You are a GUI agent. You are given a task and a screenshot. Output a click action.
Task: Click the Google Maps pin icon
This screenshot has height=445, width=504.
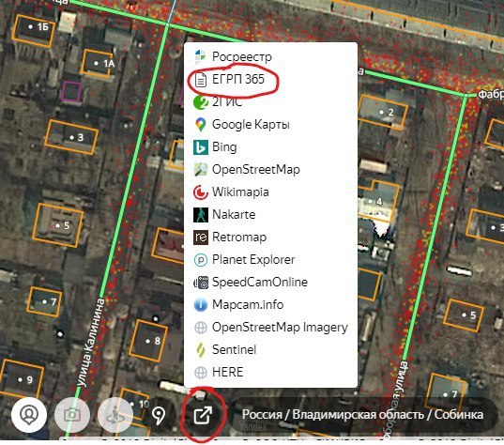(x=201, y=125)
